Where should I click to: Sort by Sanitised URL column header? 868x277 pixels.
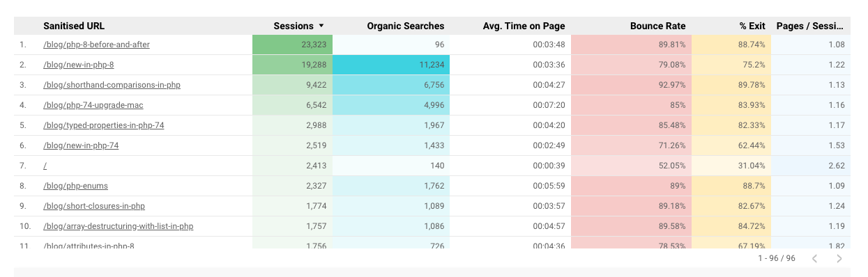point(75,26)
